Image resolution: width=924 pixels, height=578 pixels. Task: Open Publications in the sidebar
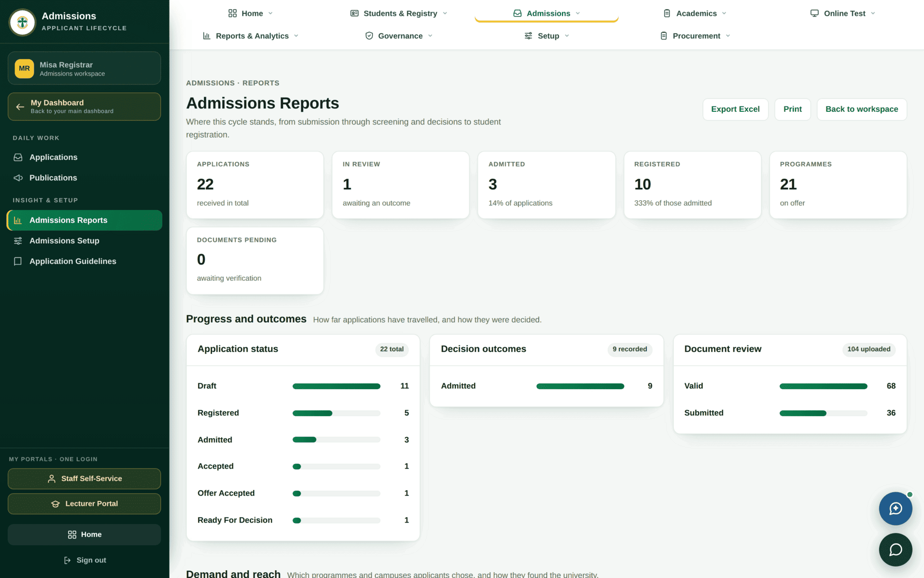tap(84, 178)
